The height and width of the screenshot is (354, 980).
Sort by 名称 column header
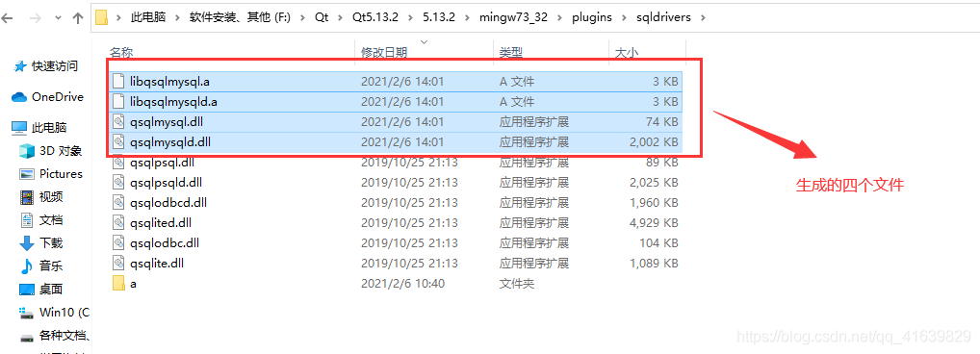[121, 53]
